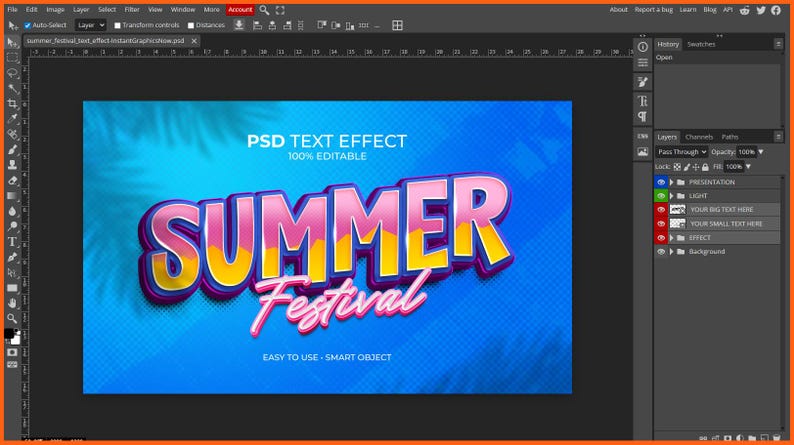Hide the YOUR SMALL TEXT HERE layer

[x=661, y=224]
